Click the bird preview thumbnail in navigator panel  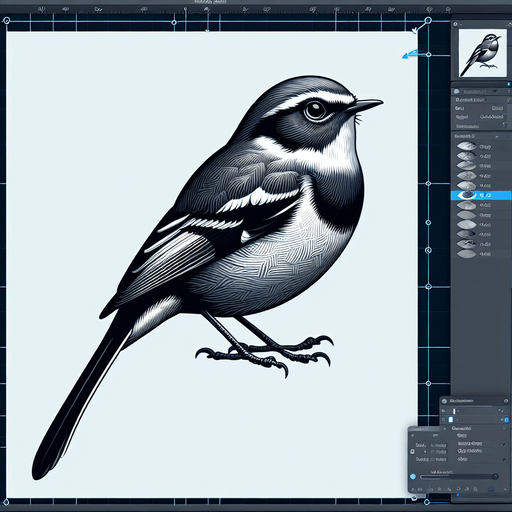[482, 53]
